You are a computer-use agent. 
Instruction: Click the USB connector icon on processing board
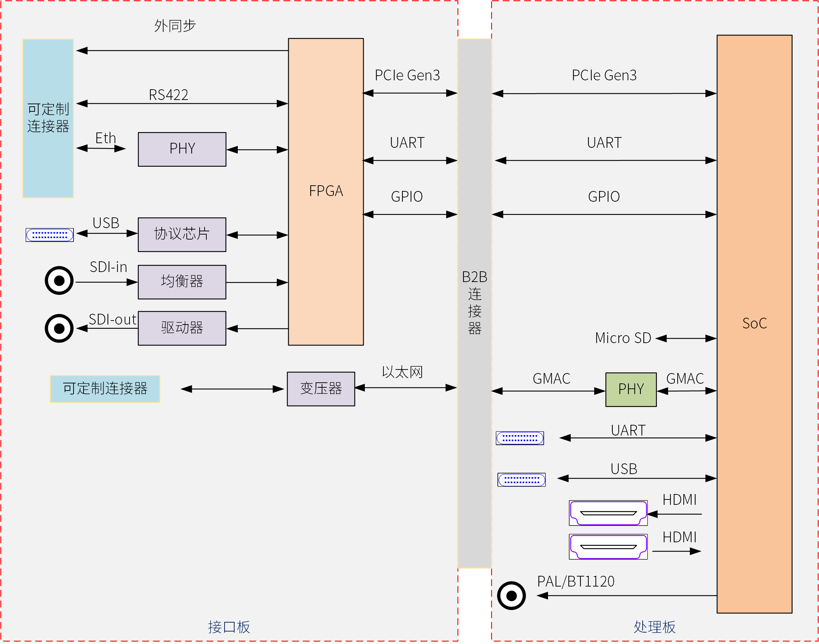522,480
